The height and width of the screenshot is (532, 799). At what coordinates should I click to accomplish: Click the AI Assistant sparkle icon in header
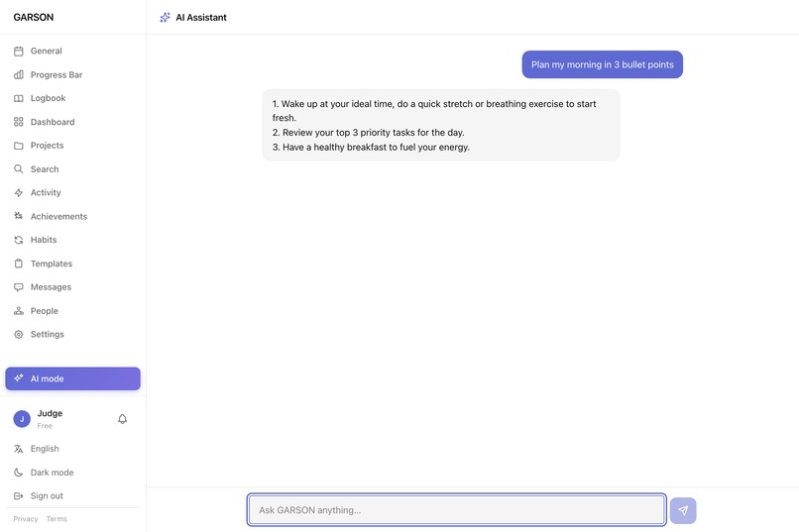[x=165, y=17]
